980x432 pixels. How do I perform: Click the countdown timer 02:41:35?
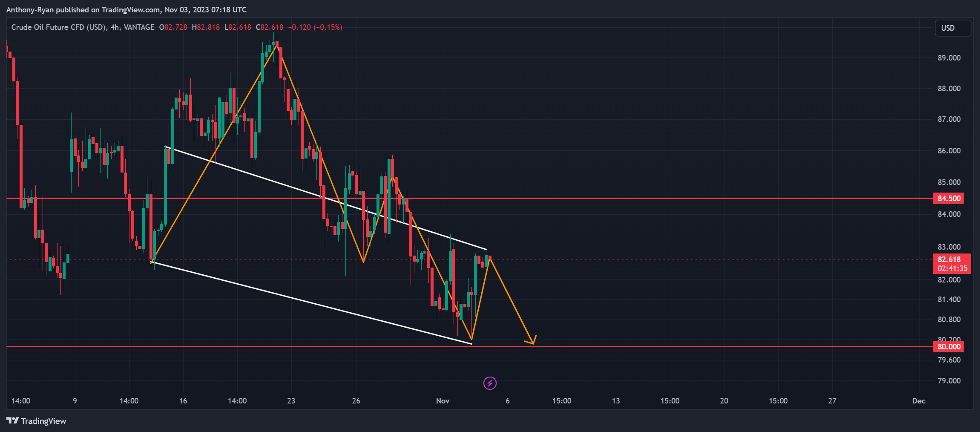click(x=952, y=268)
